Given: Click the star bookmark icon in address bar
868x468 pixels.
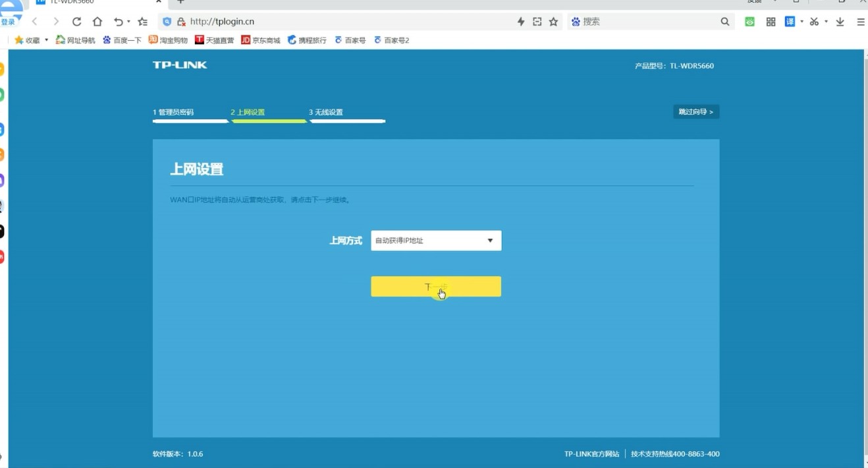Looking at the screenshot, I should [554, 22].
